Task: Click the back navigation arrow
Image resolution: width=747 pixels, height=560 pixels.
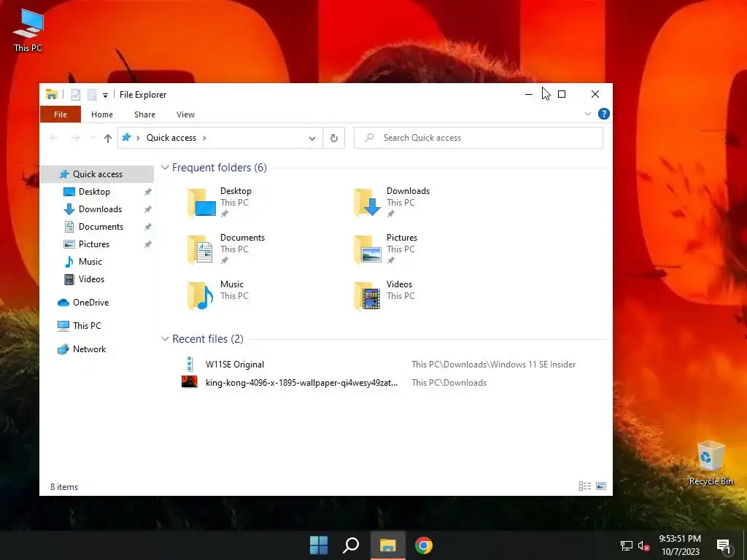Action: click(x=54, y=138)
